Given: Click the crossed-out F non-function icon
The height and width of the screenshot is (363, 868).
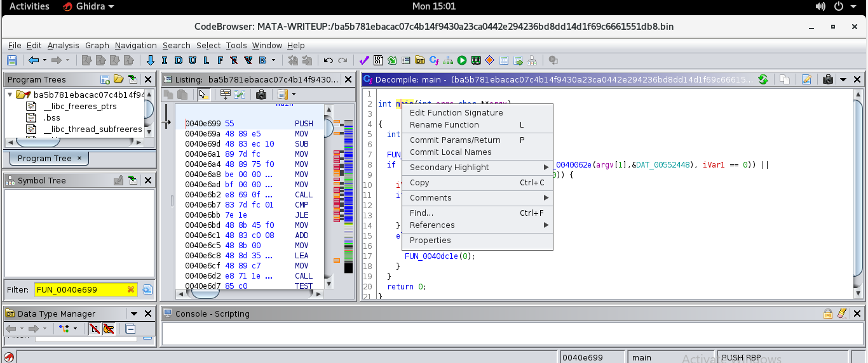Looking at the screenshot, I should [x=234, y=60].
